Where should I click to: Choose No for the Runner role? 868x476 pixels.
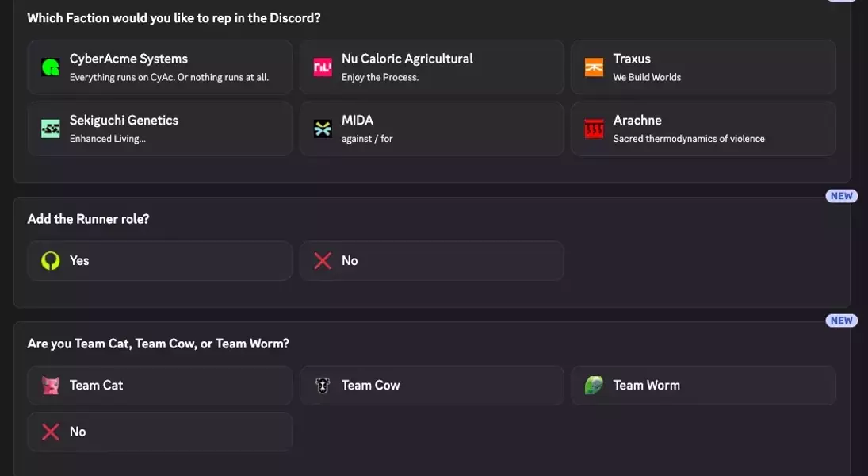pyautogui.click(x=431, y=261)
